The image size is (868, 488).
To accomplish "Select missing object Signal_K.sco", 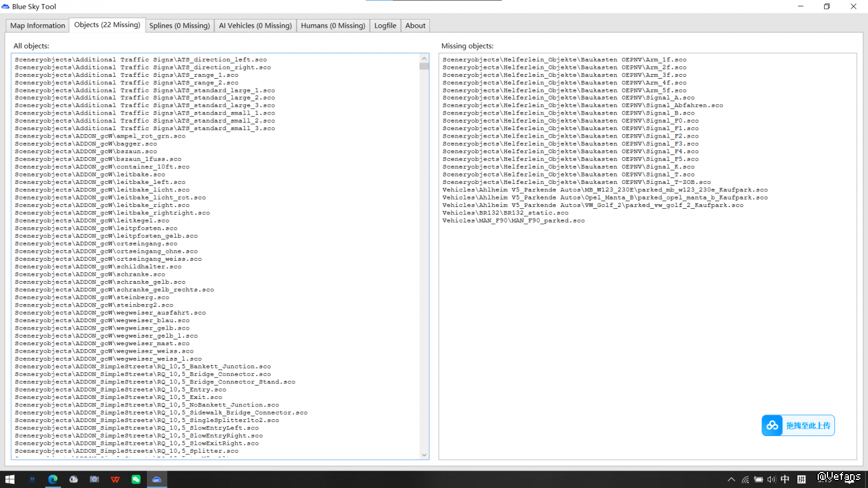I will click(569, 167).
